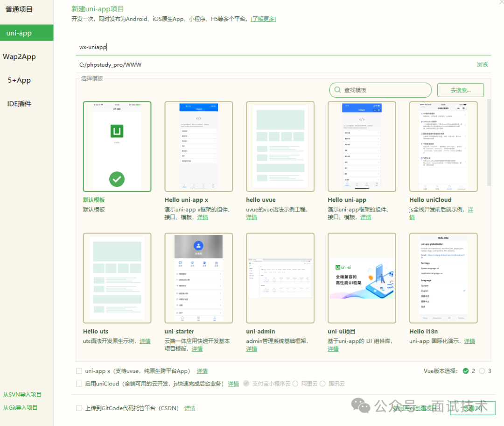504x426 pixels.
Task: Click the uni-starter title text
Action: pos(179,331)
